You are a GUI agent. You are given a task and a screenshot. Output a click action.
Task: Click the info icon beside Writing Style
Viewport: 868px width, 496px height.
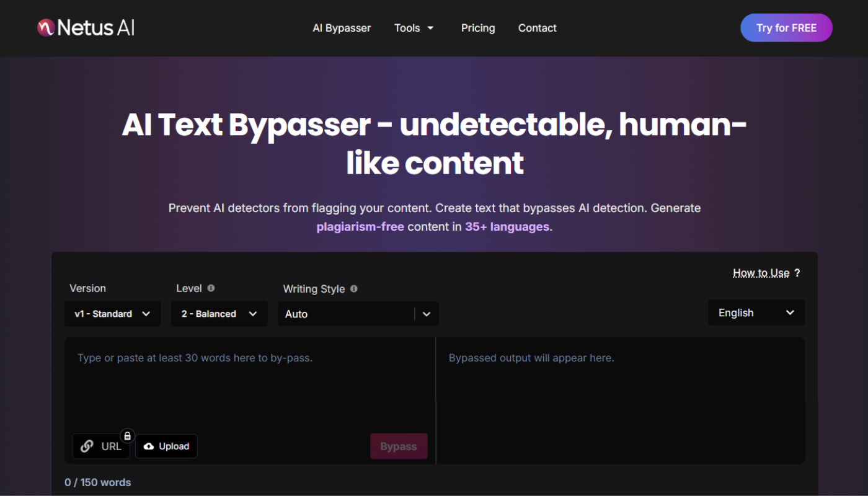(x=354, y=289)
